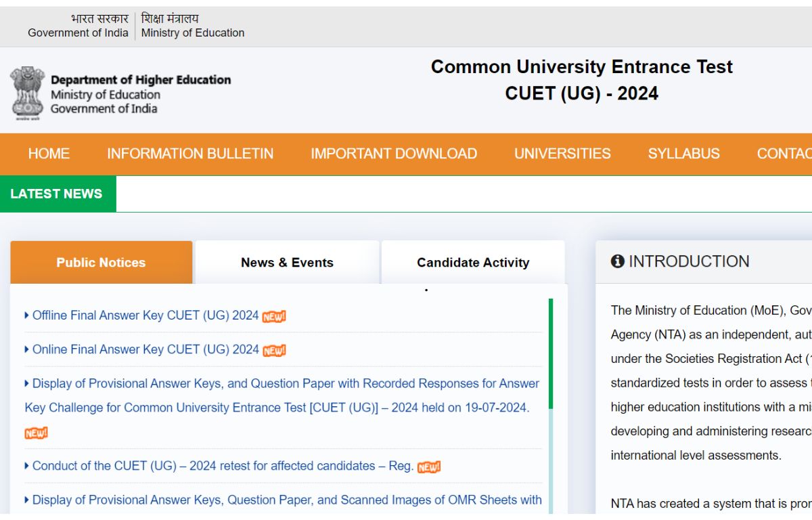The image size is (812, 520).
Task: Click the national emblem logo
Action: pos(27,93)
